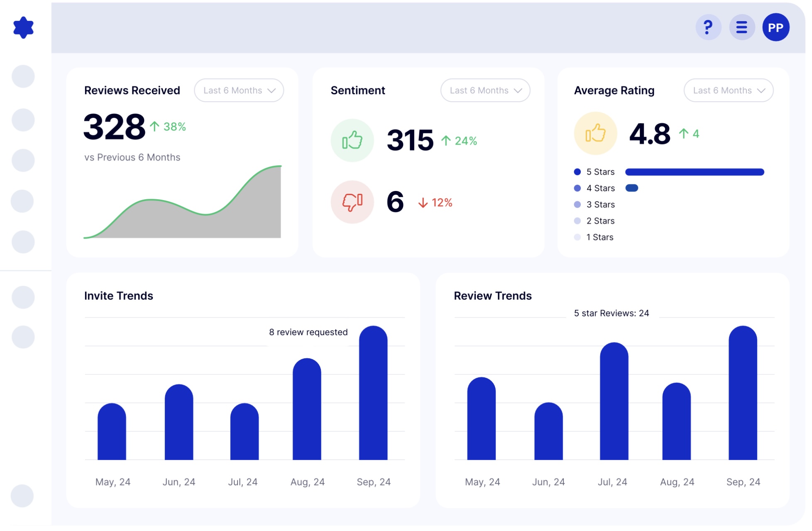Open the question mark help icon
The image size is (812, 531).
708,27
